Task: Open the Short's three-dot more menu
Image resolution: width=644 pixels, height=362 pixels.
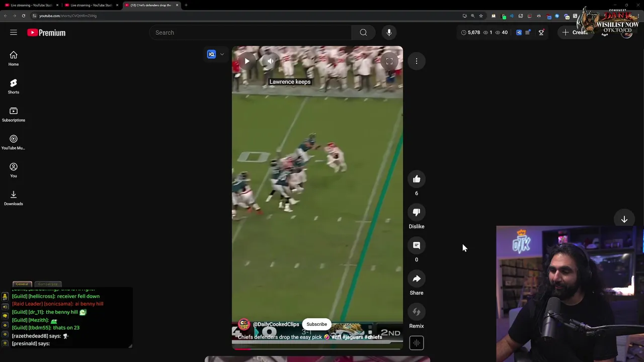Action: coord(417,61)
